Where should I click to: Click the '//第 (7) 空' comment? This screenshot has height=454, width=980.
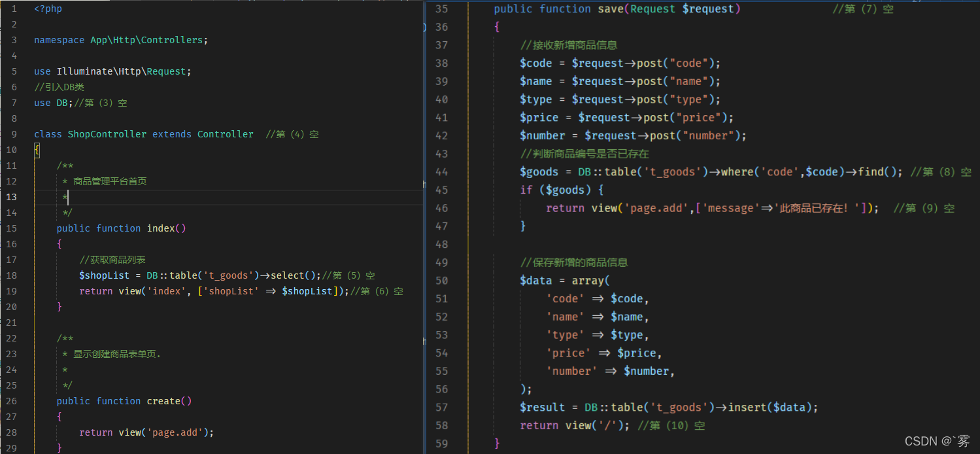point(863,9)
